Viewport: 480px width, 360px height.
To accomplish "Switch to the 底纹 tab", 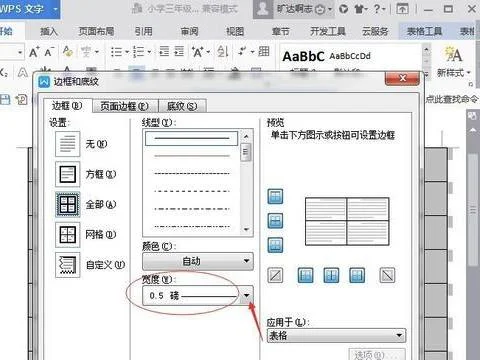I will click(x=182, y=106).
